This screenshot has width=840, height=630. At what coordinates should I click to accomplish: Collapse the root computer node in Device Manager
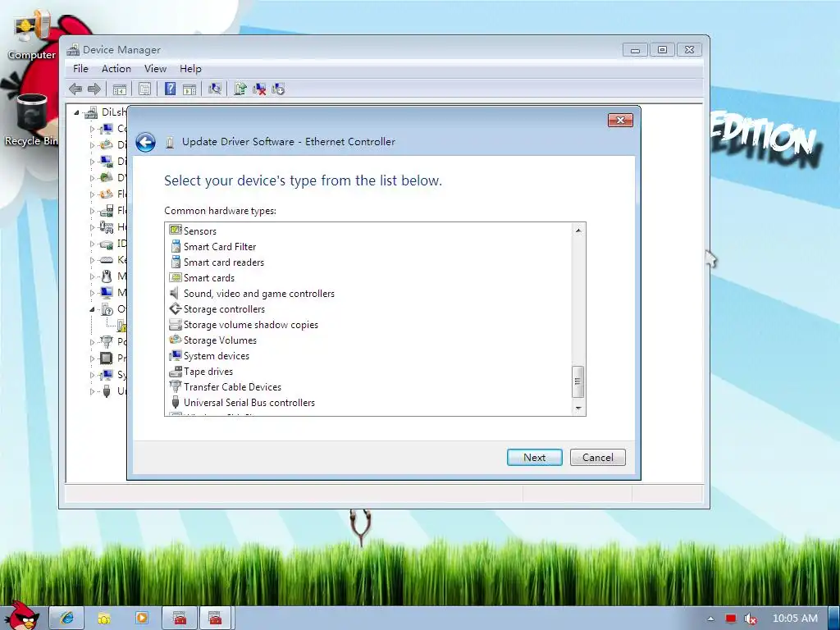click(76, 112)
